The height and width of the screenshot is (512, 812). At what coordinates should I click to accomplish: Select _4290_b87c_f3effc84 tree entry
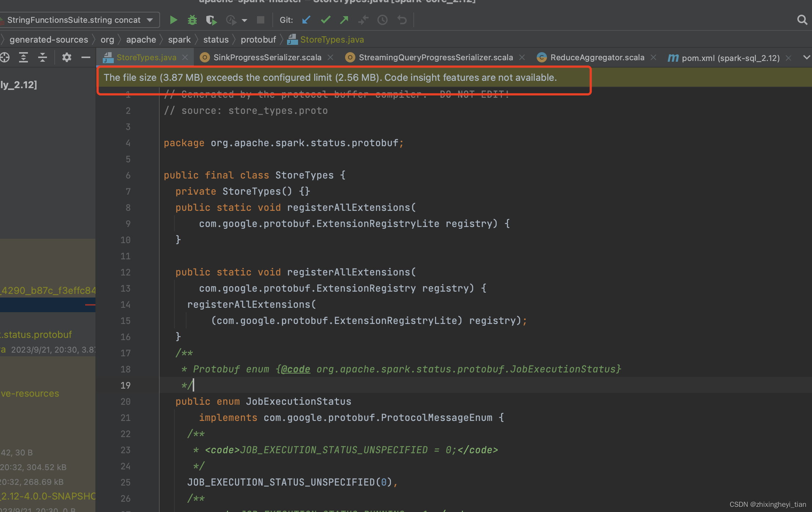tap(48, 291)
